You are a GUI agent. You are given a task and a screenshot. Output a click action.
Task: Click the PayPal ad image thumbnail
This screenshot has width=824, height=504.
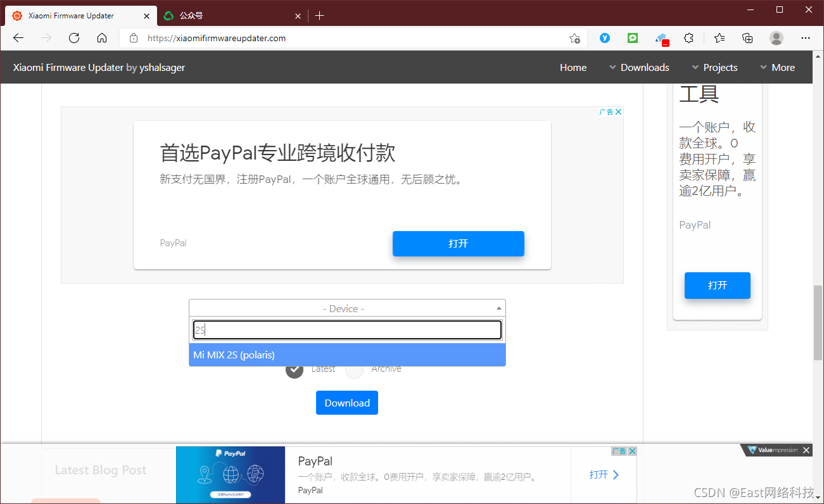(x=231, y=475)
